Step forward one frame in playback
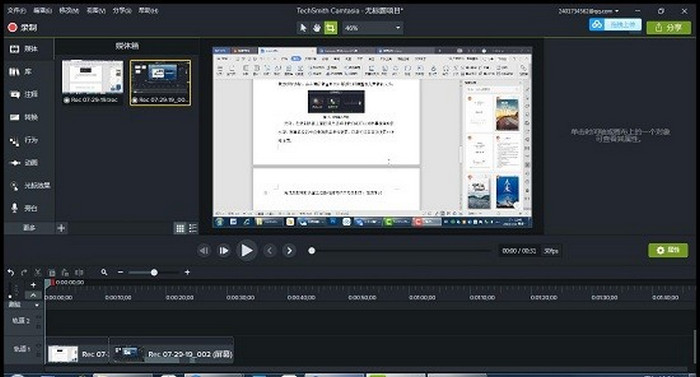The height and width of the screenshot is (377, 700). (x=224, y=251)
